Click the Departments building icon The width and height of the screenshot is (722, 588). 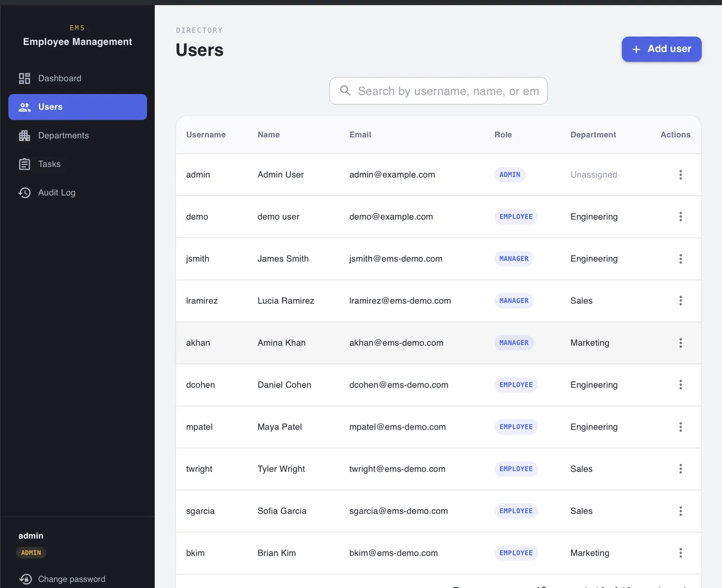25,136
